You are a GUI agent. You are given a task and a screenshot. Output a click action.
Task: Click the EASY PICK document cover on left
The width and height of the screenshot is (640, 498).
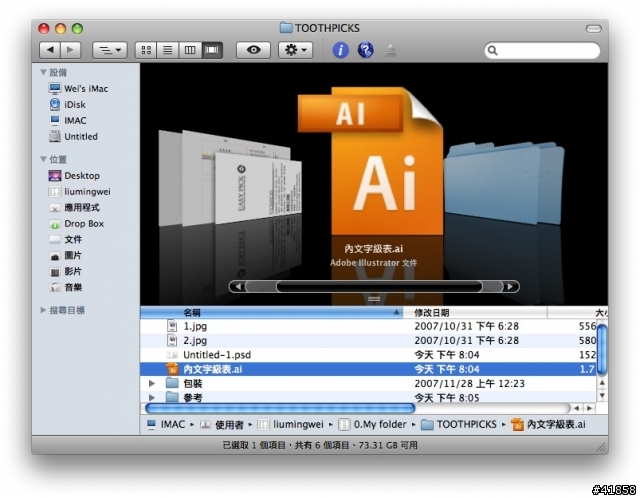click(x=257, y=188)
